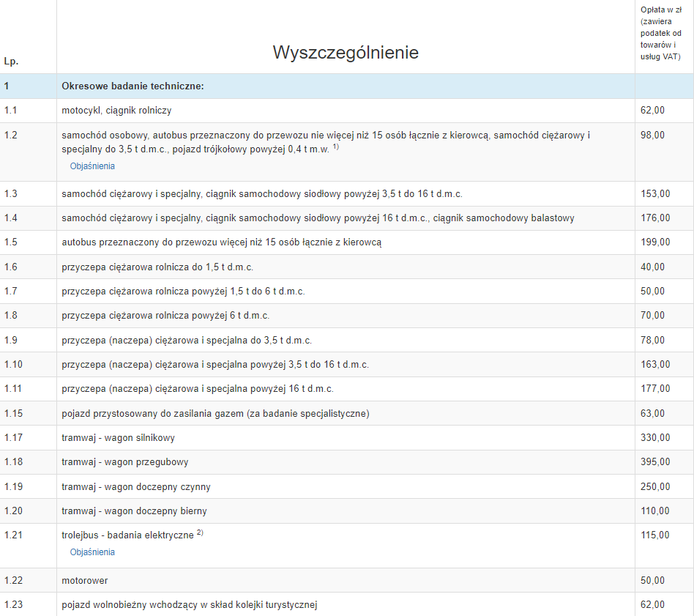Click the 395,00 fee for wagon przegubowy
The image size is (694, 616).
(654, 462)
